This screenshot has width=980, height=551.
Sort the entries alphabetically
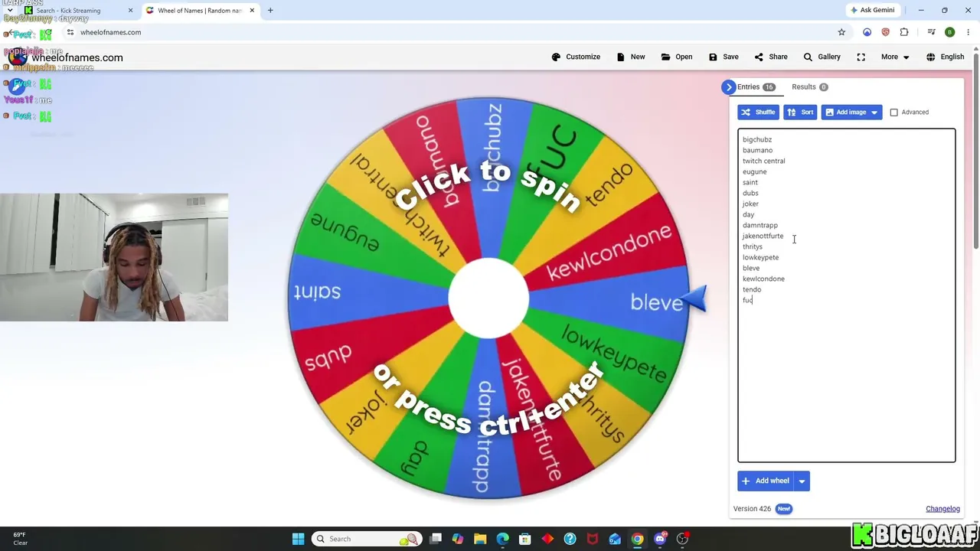coord(800,112)
